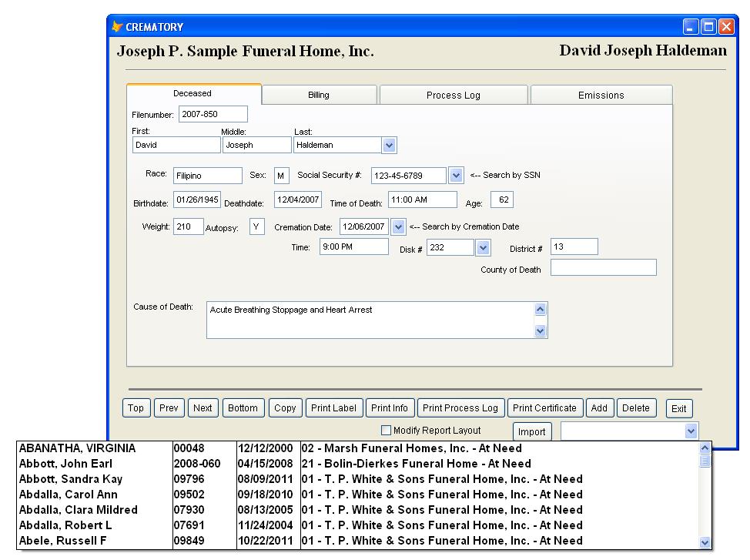The height and width of the screenshot is (560, 750).
Task: Click the Import button
Action: [x=532, y=431]
